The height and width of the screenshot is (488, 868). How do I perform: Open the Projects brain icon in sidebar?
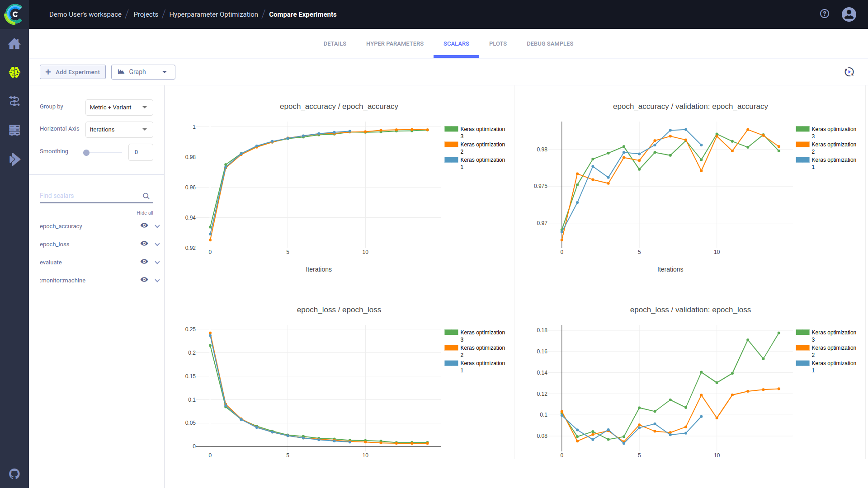14,72
